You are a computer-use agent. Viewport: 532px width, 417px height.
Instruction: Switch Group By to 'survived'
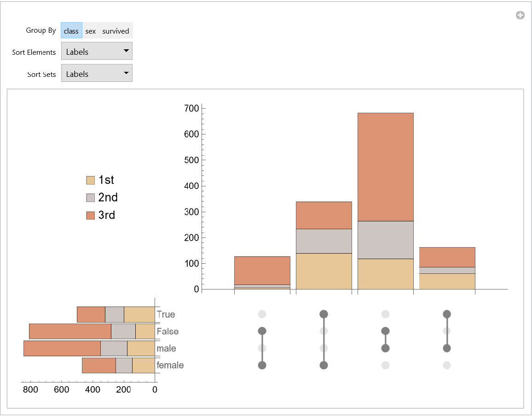click(x=116, y=31)
